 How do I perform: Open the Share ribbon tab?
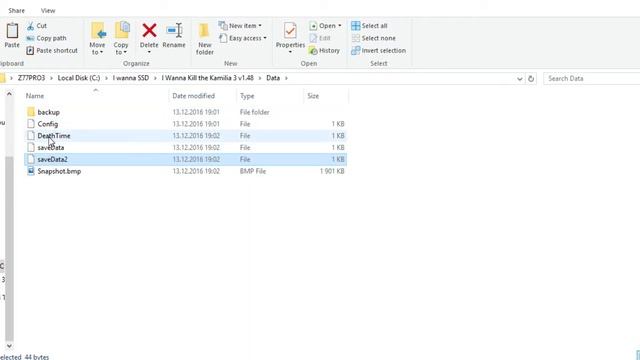coord(16,11)
